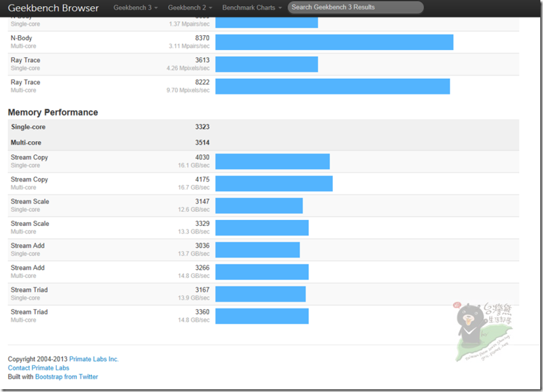The image size is (543, 392).
Task: Open the Bootstrap from Twitter link
Action: click(66, 376)
